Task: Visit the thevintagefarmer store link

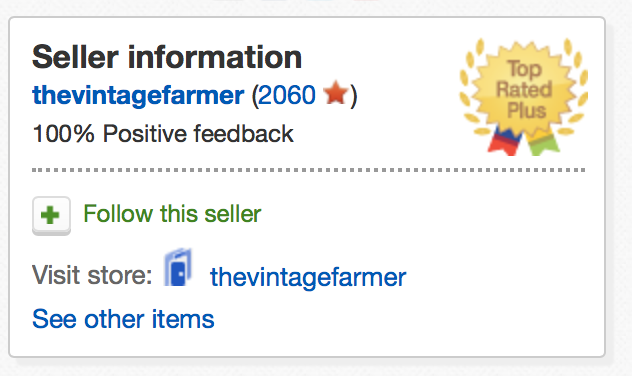Action: click(x=308, y=277)
